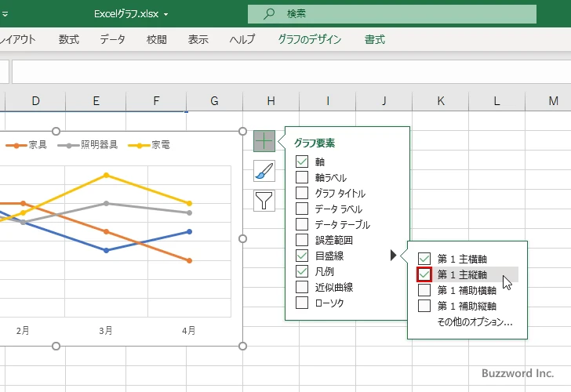Select column F header
The width and height of the screenshot is (571, 392).
pos(156,101)
